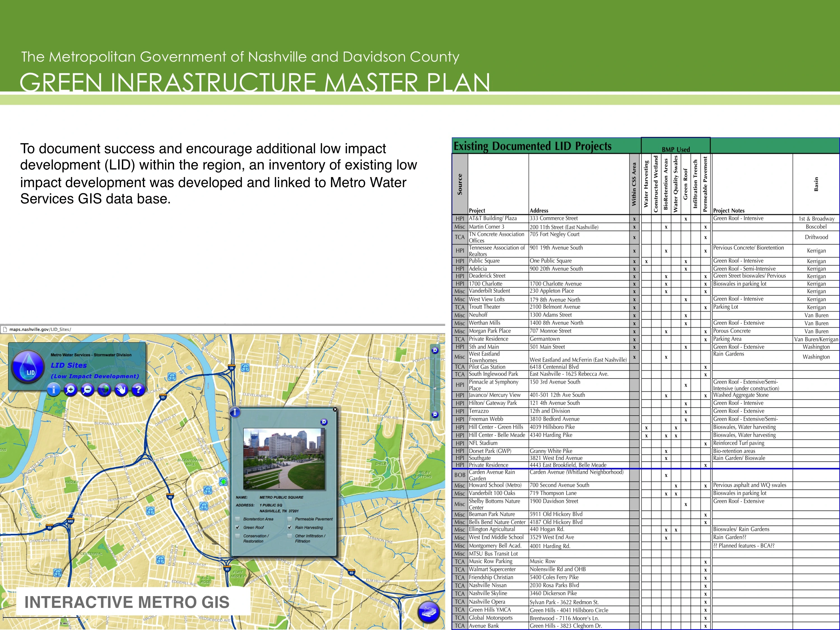840x630 pixels.
Task: Click the Metro Public Square photo thumbnail
Action: (284, 459)
